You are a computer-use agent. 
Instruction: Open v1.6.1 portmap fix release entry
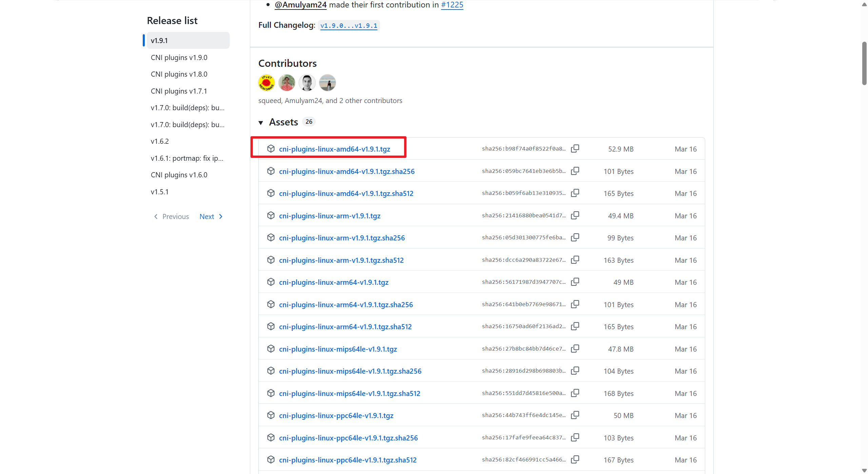coord(187,158)
